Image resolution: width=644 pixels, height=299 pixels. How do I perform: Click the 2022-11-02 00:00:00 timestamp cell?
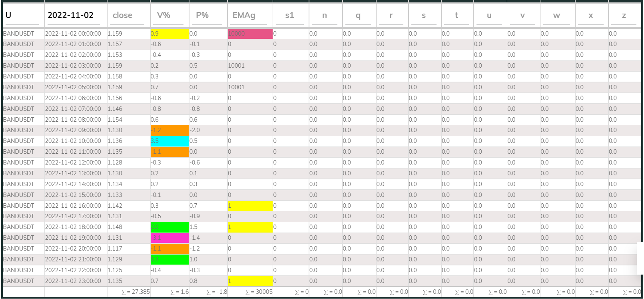tap(76, 34)
